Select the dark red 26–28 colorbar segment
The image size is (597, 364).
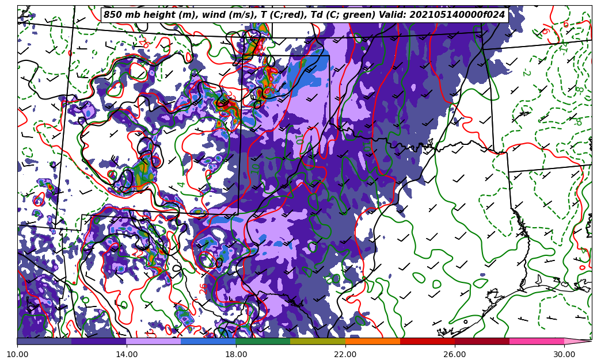coord(482,341)
